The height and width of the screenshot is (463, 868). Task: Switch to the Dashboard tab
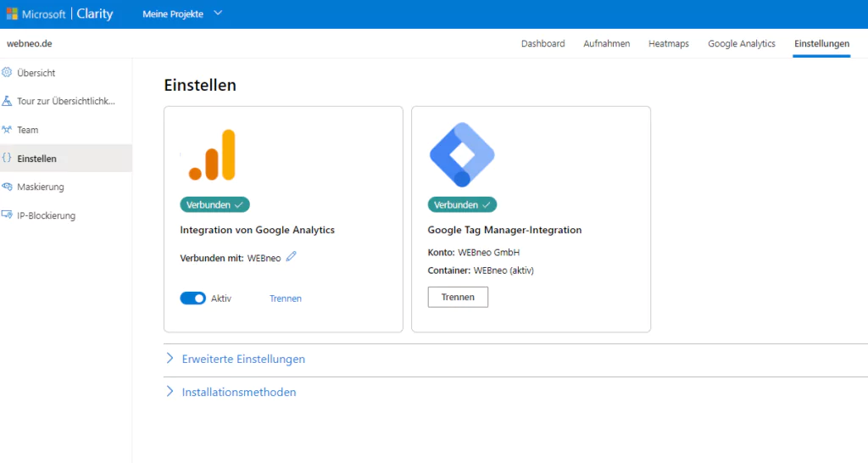pos(543,43)
